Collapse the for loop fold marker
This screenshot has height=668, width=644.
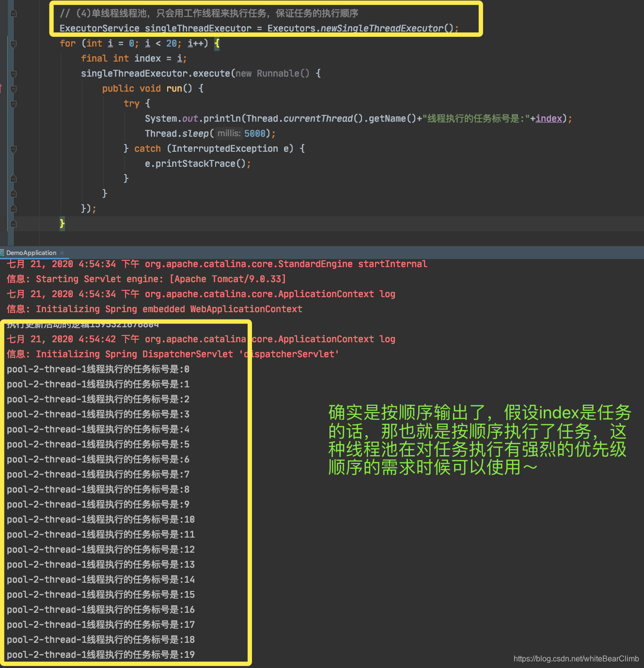pos(14,44)
